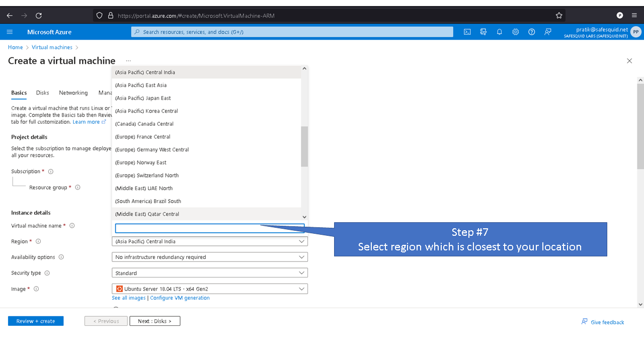Open the Learn more link
Screen dimensions: 644x362
(x=89, y=122)
